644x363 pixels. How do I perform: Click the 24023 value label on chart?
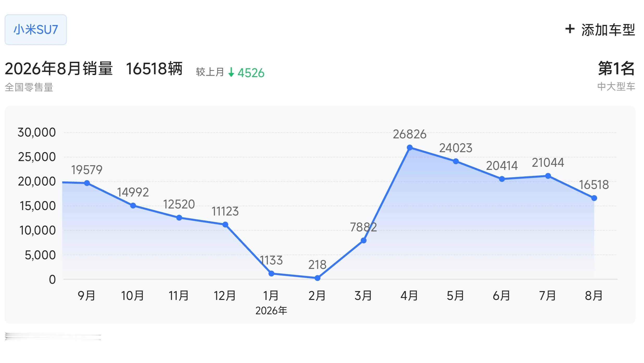(456, 148)
